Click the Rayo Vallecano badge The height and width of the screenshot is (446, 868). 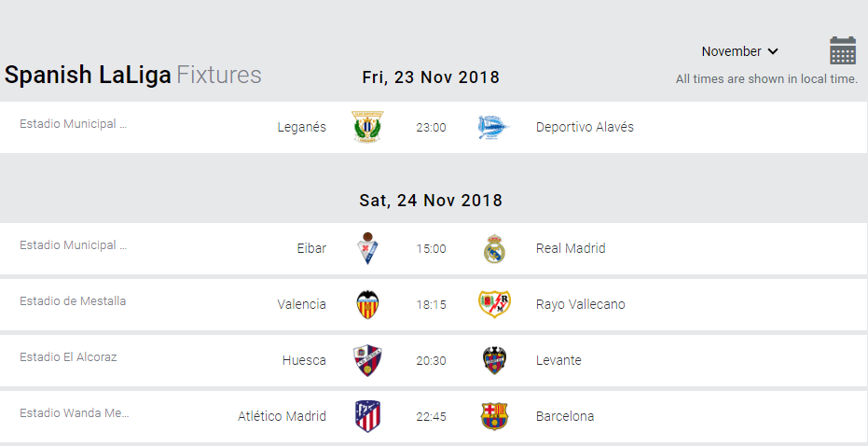click(x=494, y=304)
